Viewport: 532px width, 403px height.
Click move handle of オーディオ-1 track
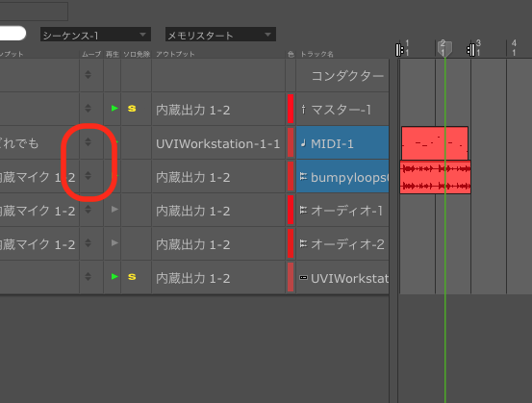coord(88,210)
